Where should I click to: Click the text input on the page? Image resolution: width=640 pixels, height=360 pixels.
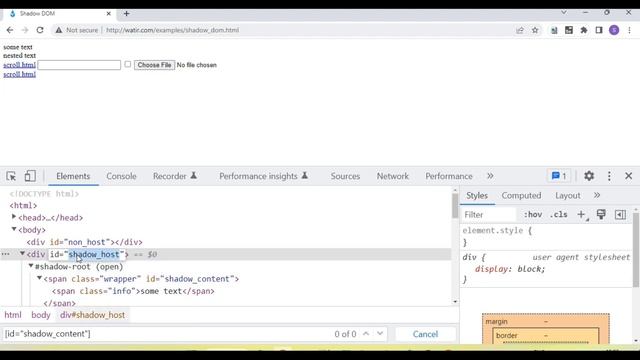click(79, 65)
